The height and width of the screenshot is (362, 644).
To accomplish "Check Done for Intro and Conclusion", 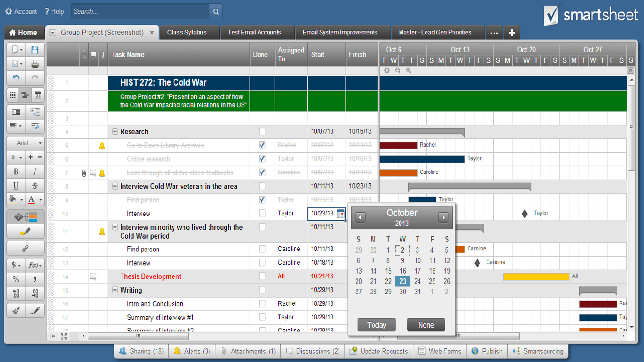I will [262, 304].
